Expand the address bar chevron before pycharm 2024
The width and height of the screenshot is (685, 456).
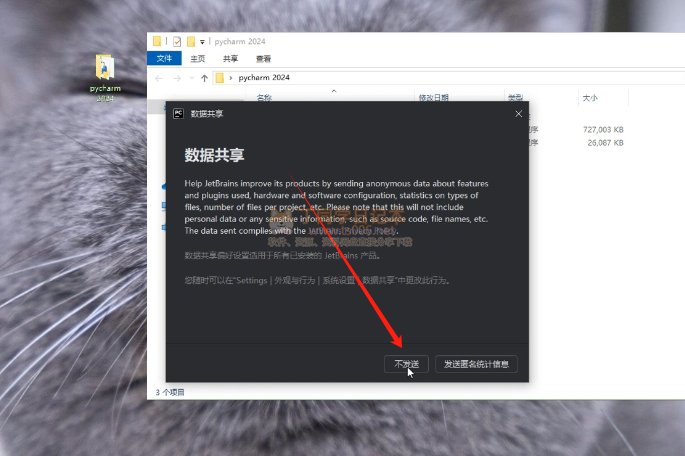pyautogui.click(x=231, y=78)
